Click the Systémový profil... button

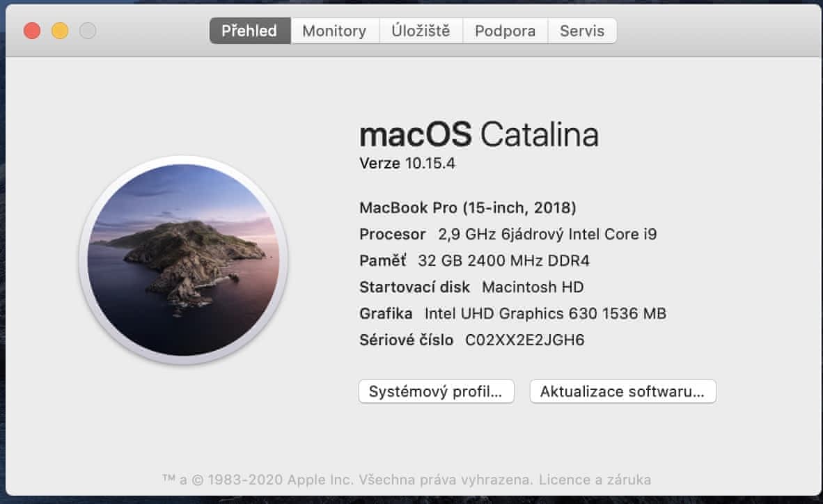pos(436,391)
